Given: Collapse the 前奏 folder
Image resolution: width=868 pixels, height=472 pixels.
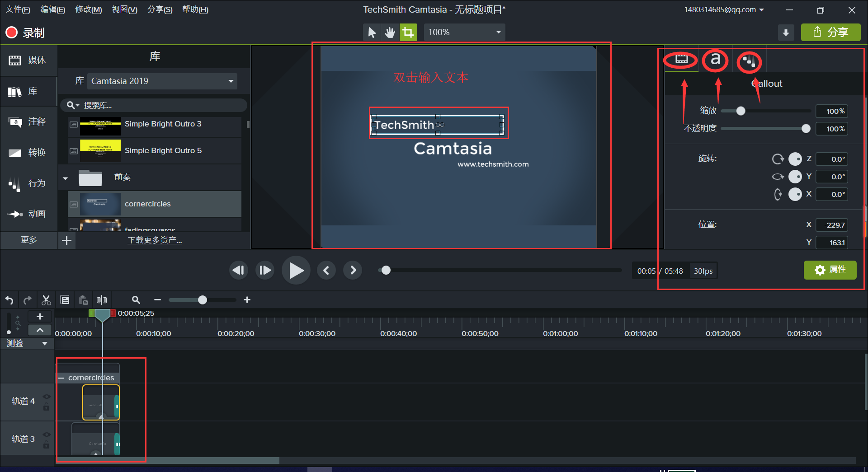Looking at the screenshot, I should (x=66, y=178).
